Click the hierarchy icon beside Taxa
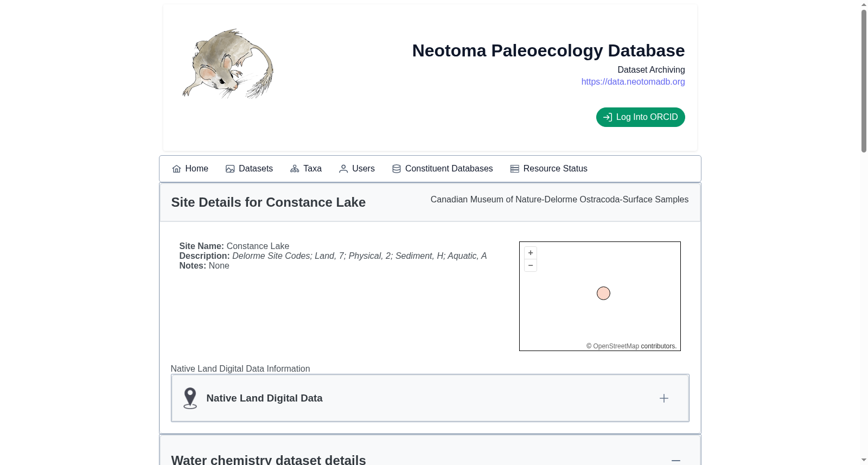 pyautogui.click(x=295, y=169)
